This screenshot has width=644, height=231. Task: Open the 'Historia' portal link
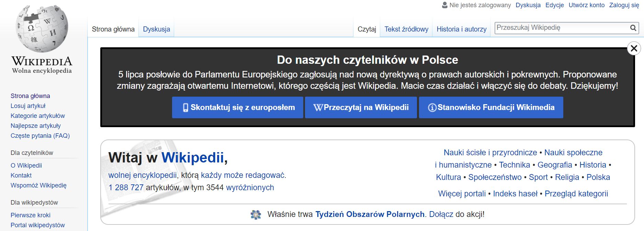pyautogui.click(x=593, y=165)
